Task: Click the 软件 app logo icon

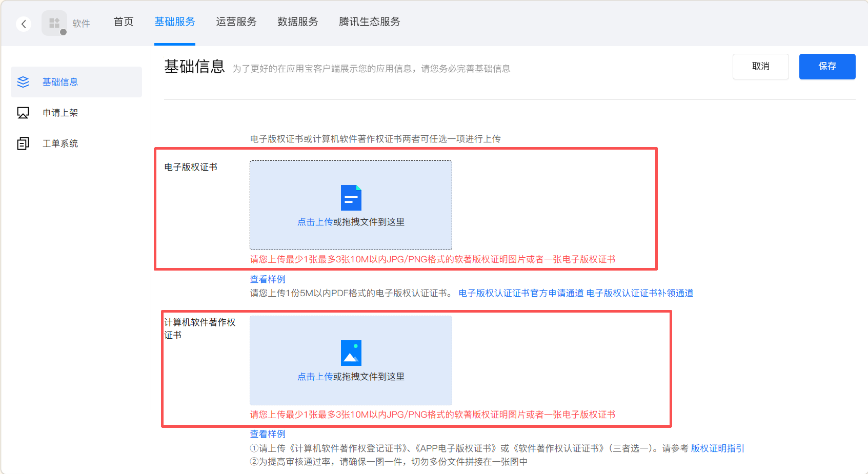Action: (x=54, y=23)
